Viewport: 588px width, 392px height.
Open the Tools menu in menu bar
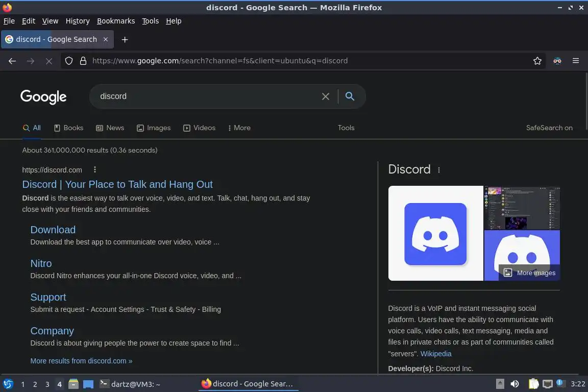coord(151,21)
